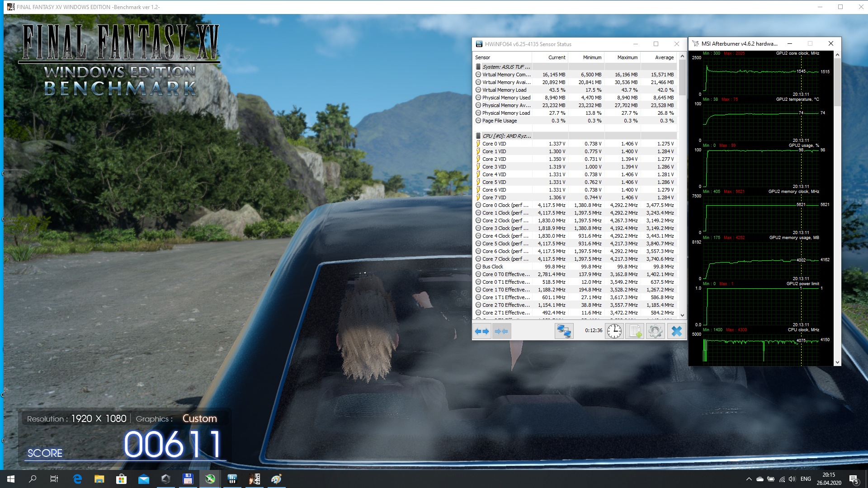This screenshot has width=868, height=488.
Task: Click the blue X close sensors button
Action: point(676,331)
